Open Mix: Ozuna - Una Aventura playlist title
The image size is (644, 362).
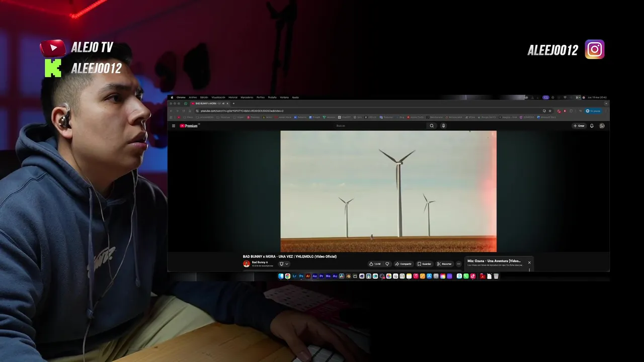point(494,261)
